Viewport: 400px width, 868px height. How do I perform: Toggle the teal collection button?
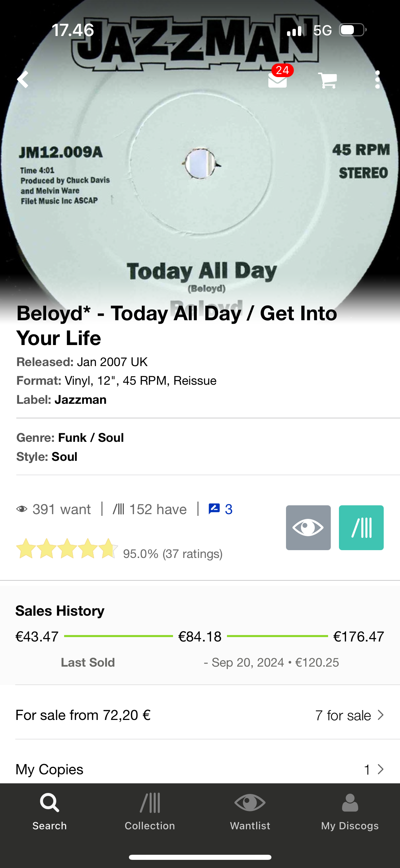pyautogui.click(x=361, y=528)
